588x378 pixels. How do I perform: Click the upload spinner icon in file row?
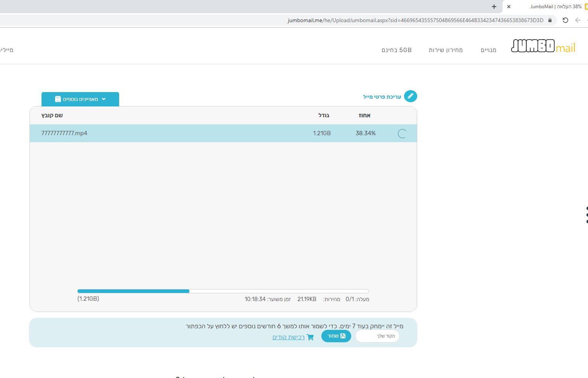click(x=402, y=134)
